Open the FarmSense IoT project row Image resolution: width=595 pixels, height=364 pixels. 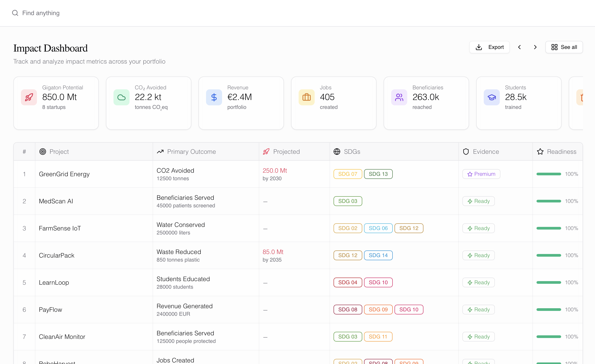tap(298, 228)
